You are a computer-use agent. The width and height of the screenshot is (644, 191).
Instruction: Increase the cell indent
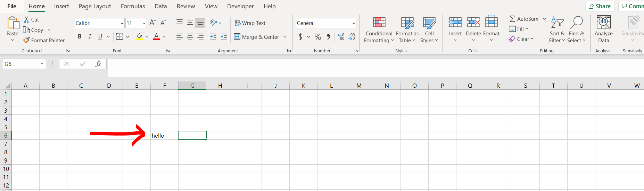tap(224, 37)
